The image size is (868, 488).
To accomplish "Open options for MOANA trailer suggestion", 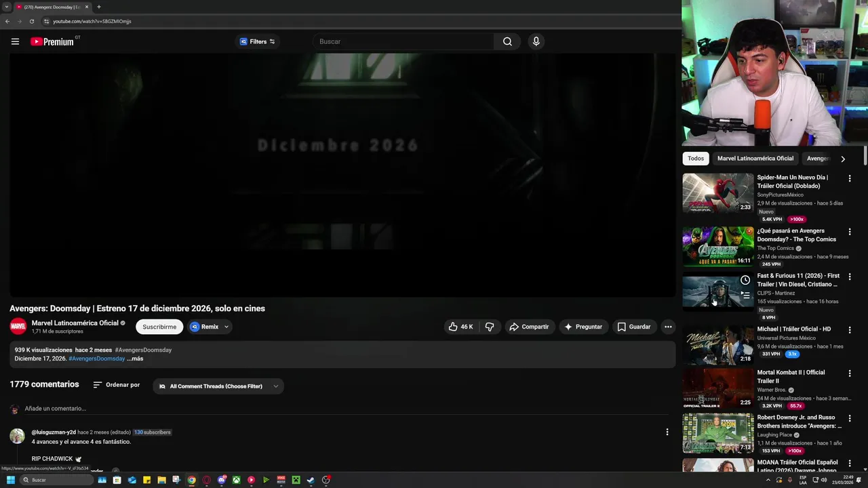I will click(850, 463).
